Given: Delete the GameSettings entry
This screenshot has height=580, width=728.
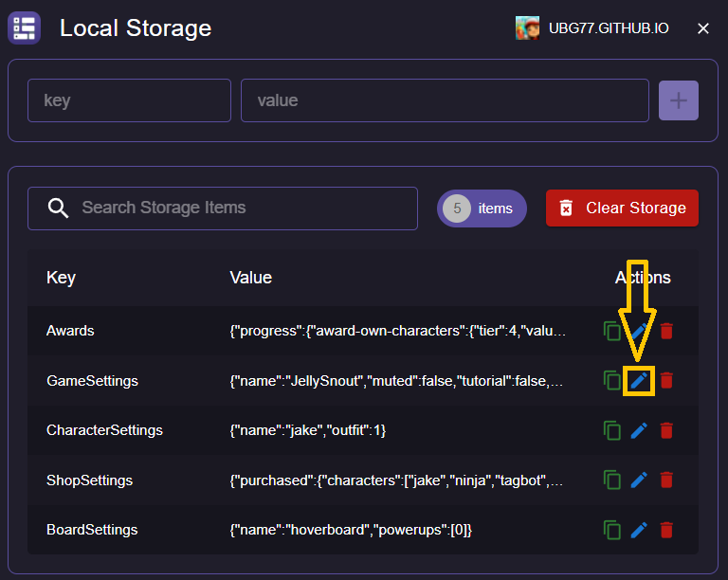Looking at the screenshot, I should click(x=667, y=381).
